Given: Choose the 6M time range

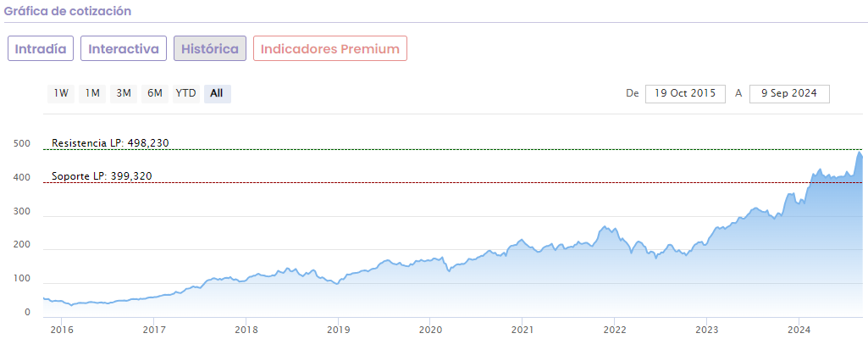Looking at the screenshot, I should click(x=155, y=93).
